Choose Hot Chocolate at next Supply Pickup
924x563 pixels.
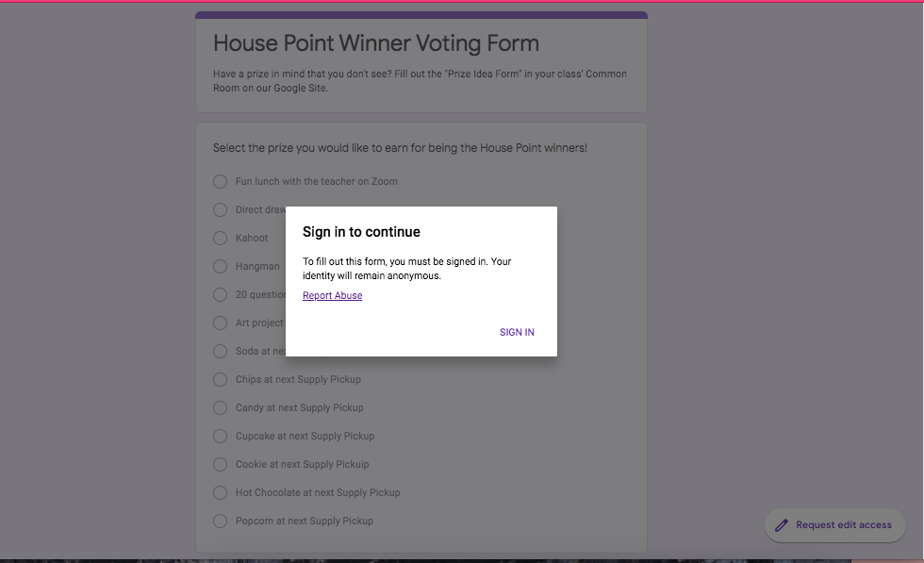[221, 492]
